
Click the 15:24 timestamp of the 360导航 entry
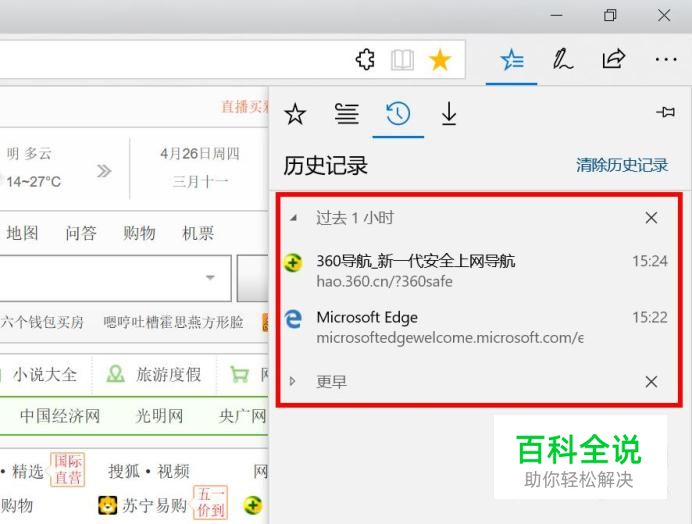[x=650, y=261]
